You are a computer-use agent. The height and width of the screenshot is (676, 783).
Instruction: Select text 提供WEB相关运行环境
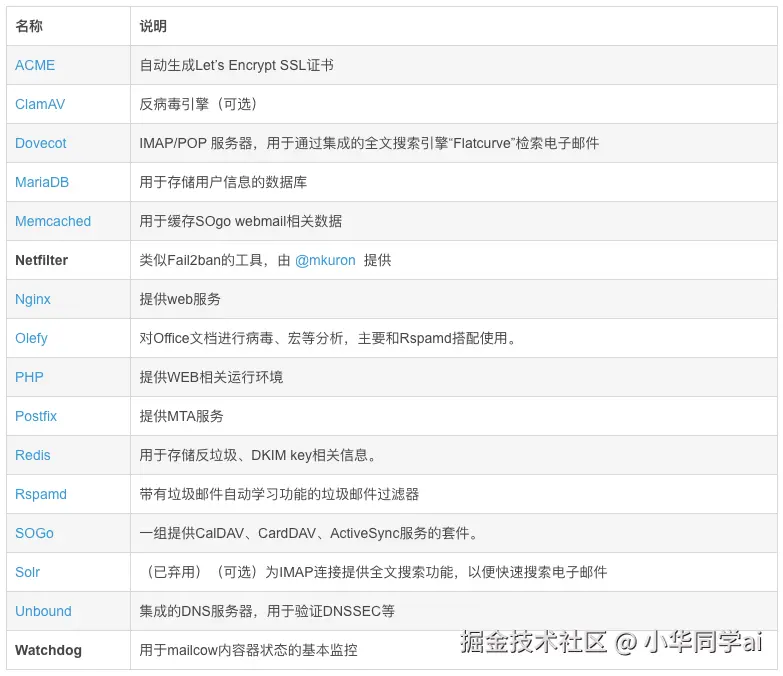pos(211,377)
